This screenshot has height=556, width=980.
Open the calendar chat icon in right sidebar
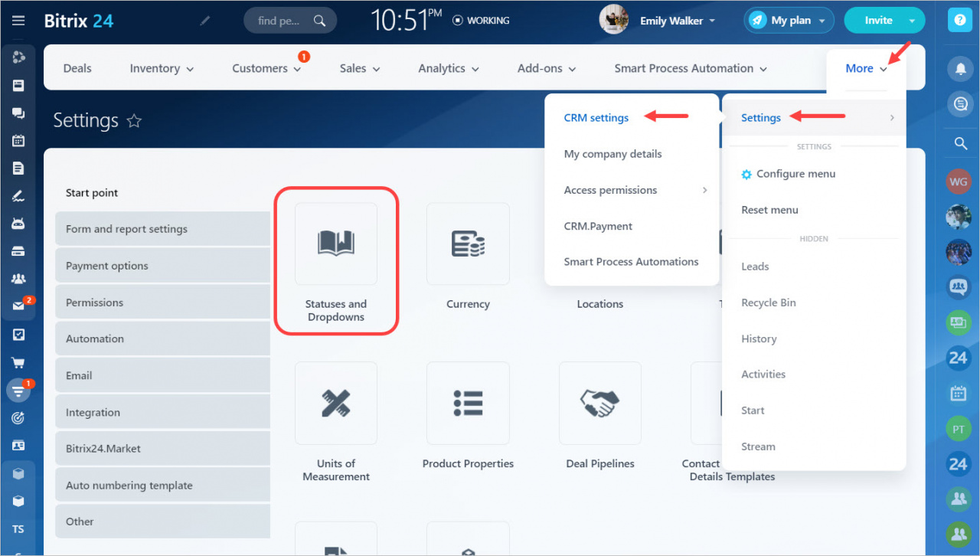(959, 393)
